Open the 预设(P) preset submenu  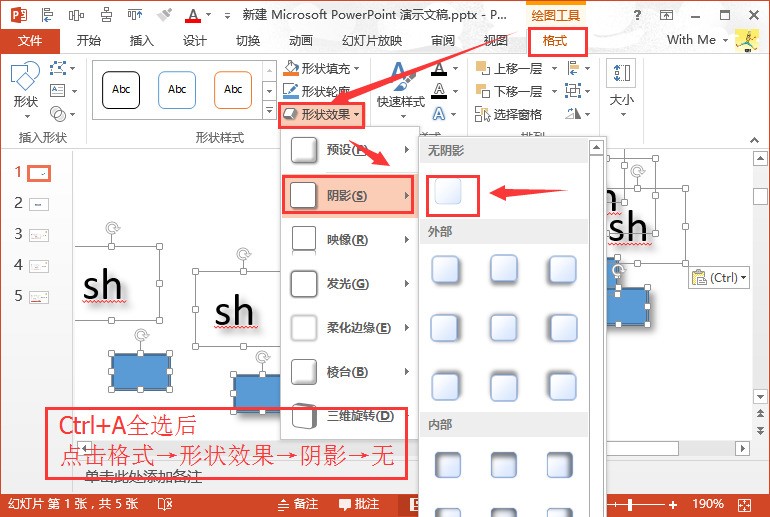point(350,149)
